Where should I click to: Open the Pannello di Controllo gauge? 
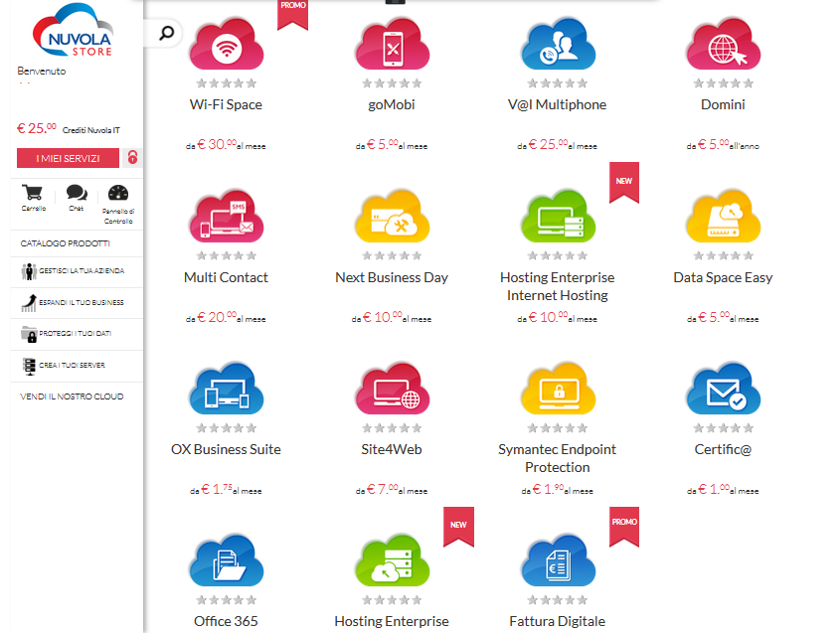118,195
